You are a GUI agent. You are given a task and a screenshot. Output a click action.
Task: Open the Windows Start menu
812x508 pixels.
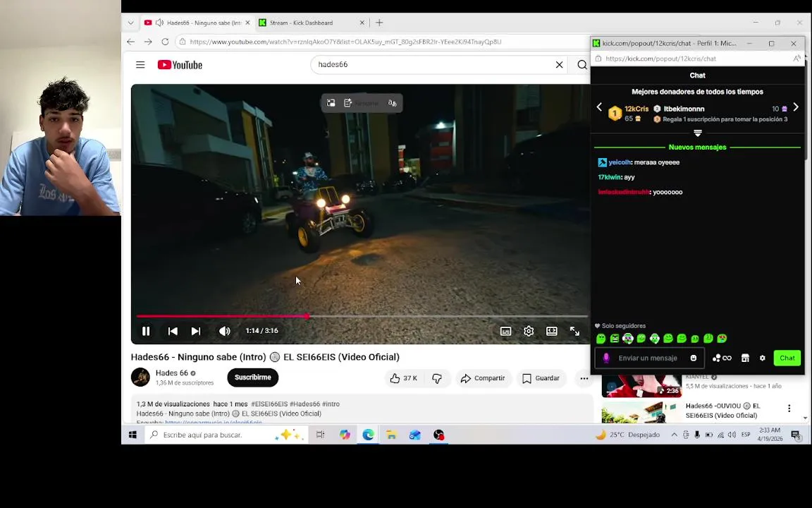point(133,435)
